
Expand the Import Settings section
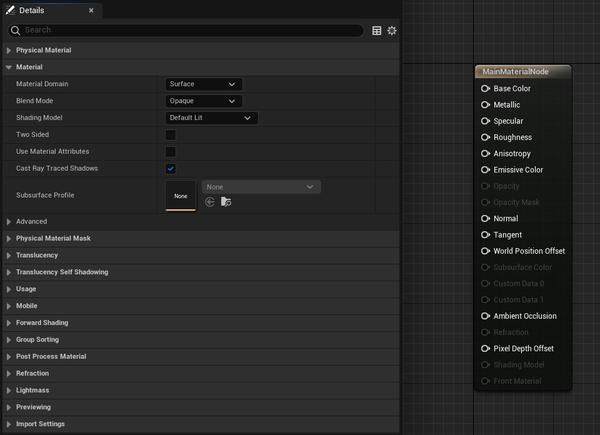coord(8,424)
